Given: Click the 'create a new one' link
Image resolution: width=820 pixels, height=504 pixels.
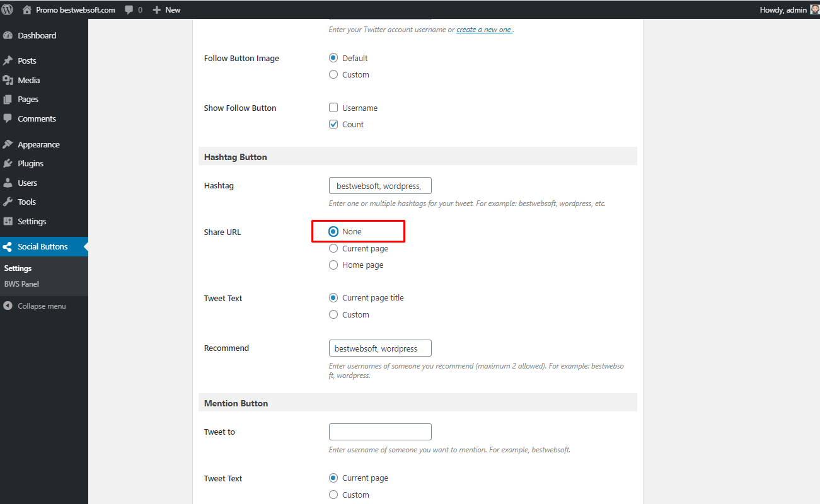Looking at the screenshot, I should coord(484,30).
